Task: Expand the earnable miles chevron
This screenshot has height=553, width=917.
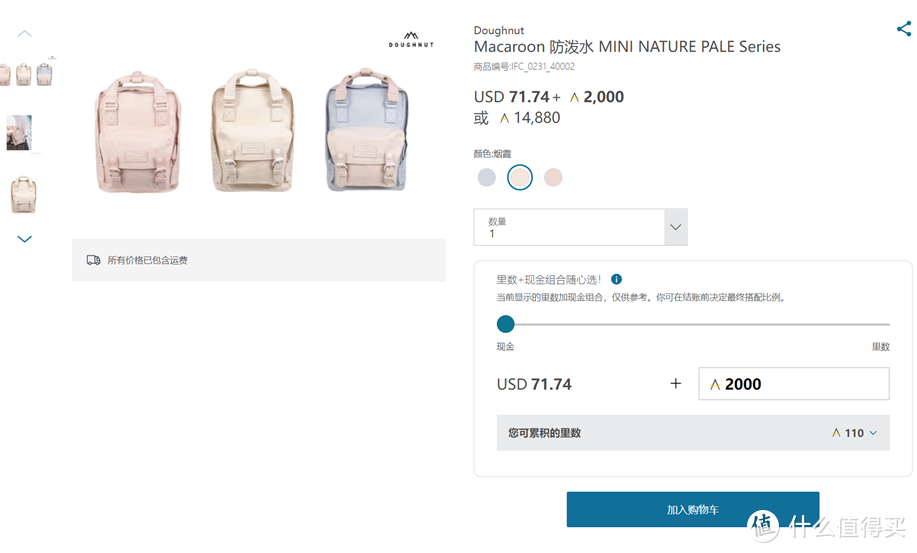Action: (873, 433)
